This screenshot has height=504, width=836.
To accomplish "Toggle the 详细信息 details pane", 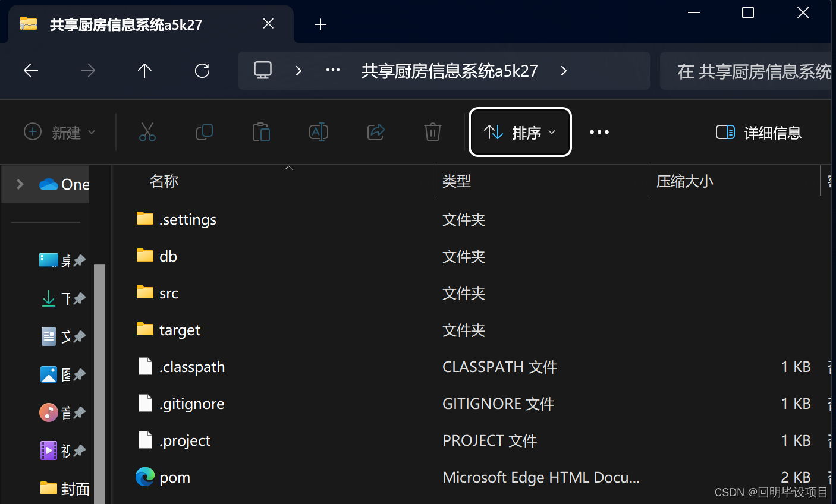I will pyautogui.click(x=758, y=133).
